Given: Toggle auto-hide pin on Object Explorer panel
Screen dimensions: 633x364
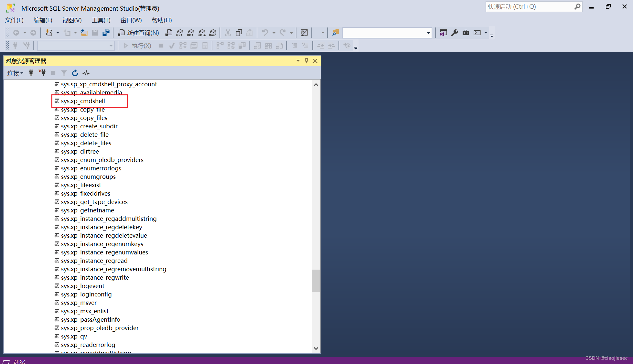Looking at the screenshot, I should pyautogui.click(x=306, y=61).
